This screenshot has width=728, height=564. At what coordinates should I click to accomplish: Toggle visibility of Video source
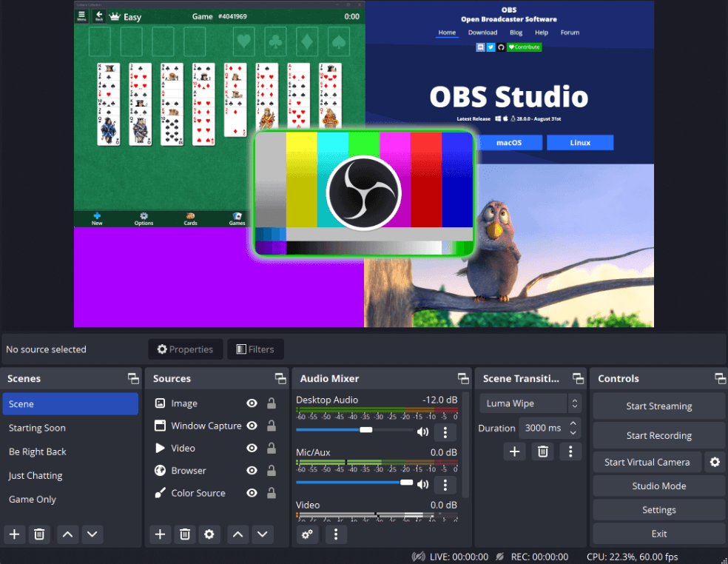coord(252,448)
